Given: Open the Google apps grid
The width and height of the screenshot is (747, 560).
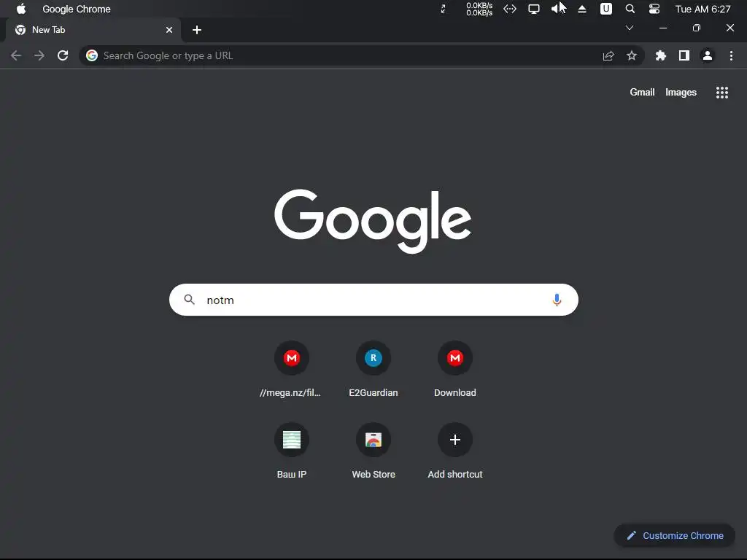Looking at the screenshot, I should point(722,93).
